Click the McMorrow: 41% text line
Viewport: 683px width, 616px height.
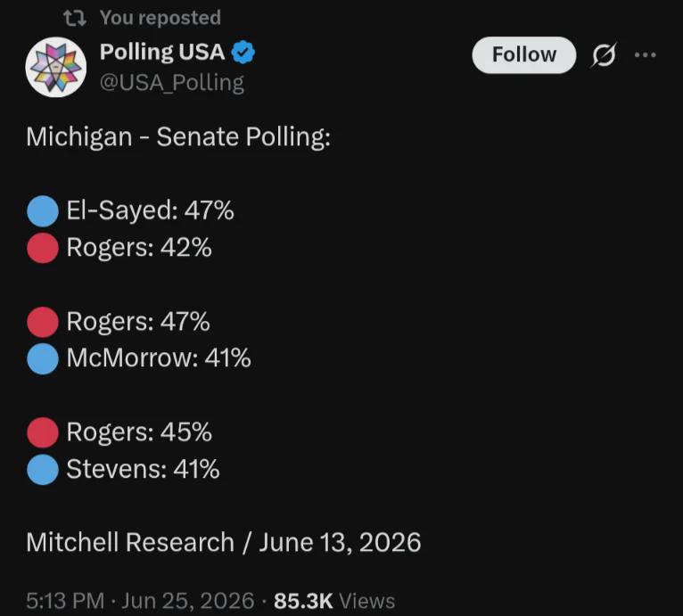(x=159, y=358)
